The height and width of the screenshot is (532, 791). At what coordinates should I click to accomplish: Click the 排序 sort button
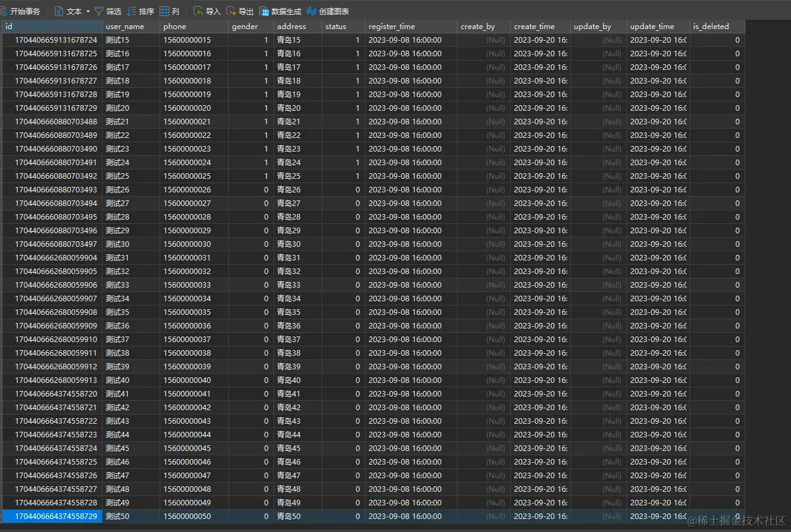click(141, 11)
